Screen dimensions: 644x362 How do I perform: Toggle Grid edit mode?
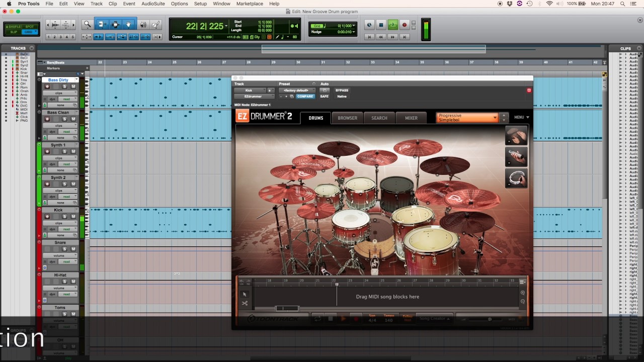pyautogui.click(x=30, y=32)
